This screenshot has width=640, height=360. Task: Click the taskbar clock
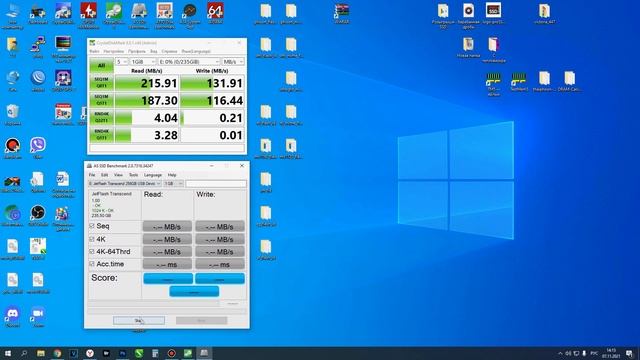tap(611, 353)
